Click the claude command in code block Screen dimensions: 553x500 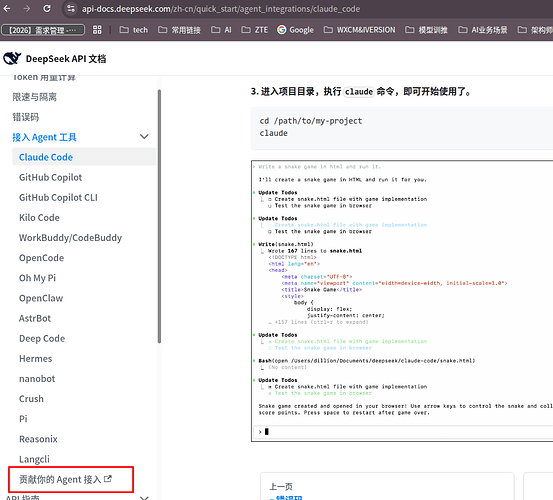274,133
